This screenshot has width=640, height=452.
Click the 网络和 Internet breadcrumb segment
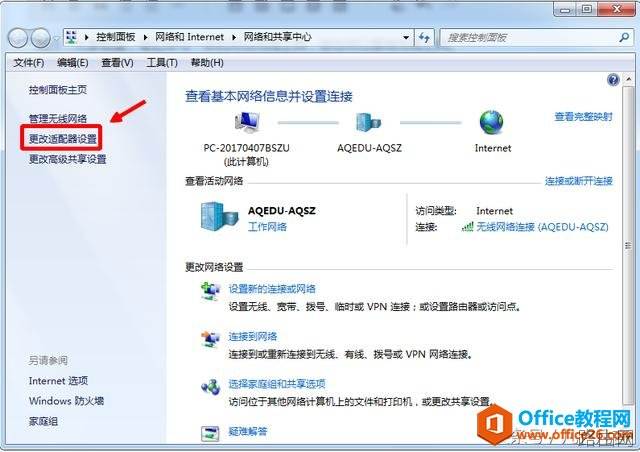[x=189, y=37]
